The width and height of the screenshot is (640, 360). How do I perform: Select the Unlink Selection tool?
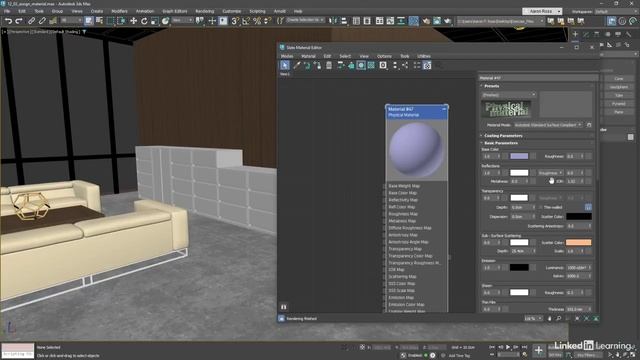(42, 21)
